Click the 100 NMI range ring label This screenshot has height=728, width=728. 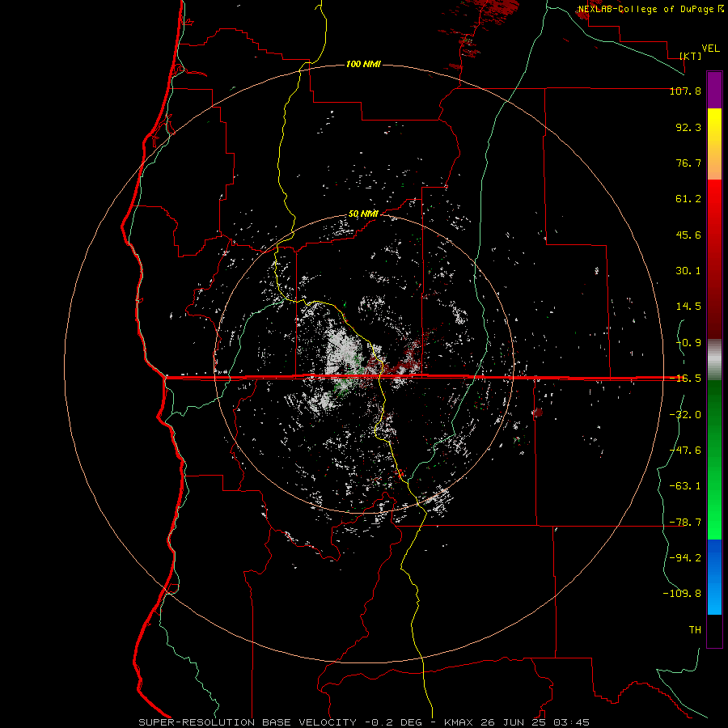tap(363, 64)
